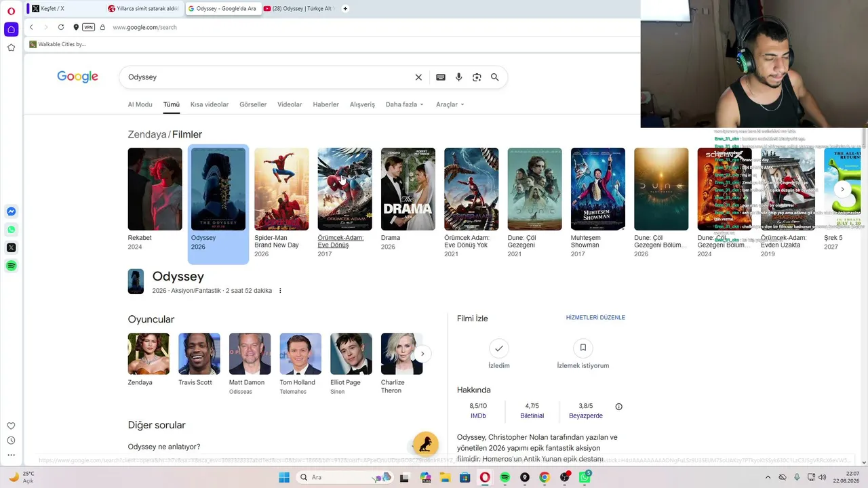Toggle the VPN badge in address bar

(88, 27)
